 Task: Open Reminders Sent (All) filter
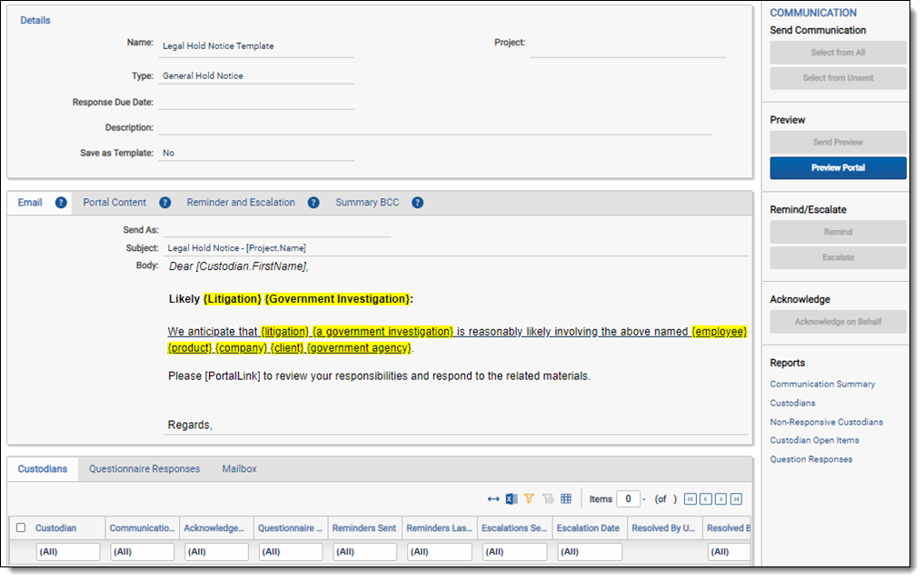tap(365, 552)
